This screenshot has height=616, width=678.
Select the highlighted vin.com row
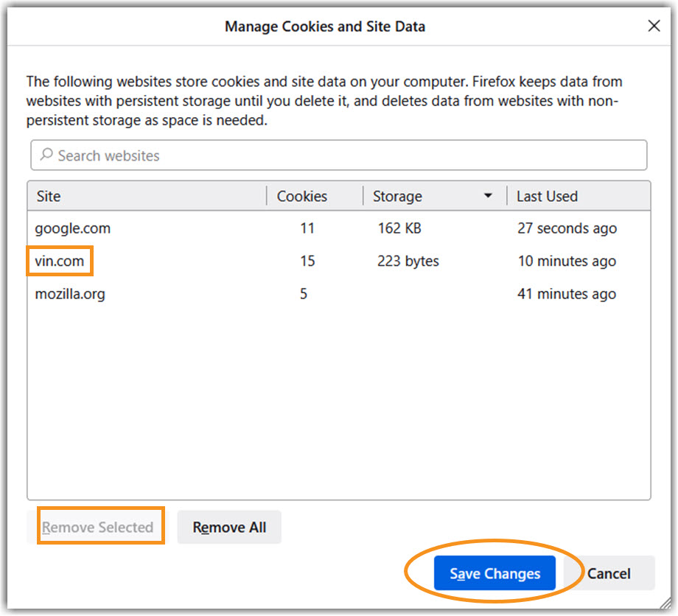[59, 261]
